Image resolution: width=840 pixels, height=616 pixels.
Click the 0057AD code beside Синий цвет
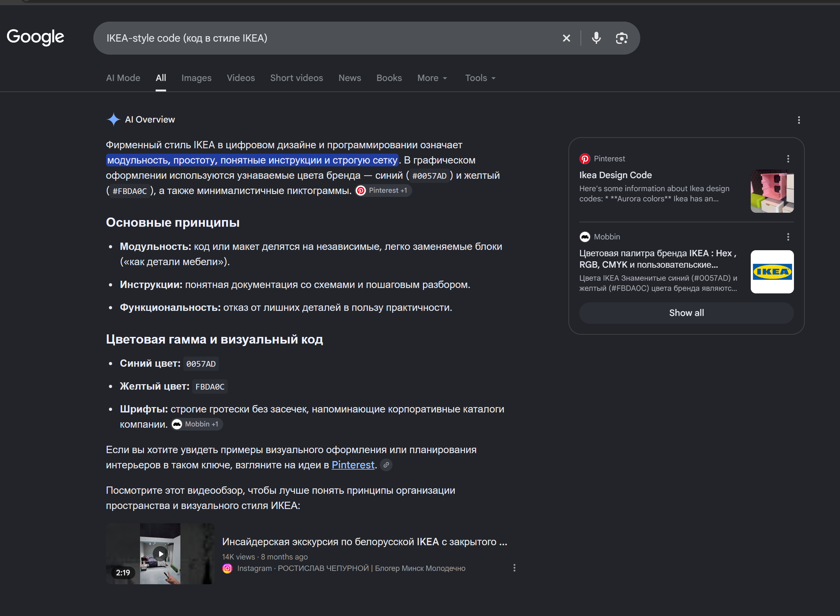coord(201,364)
